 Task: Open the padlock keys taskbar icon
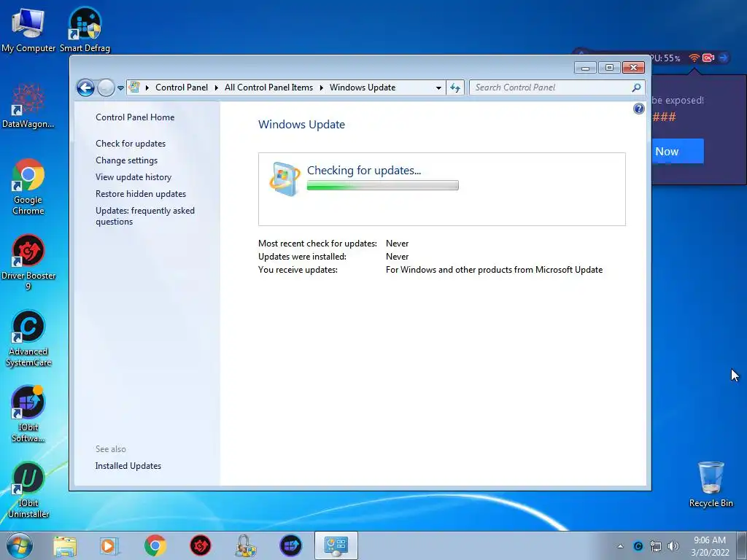pos(245,545)
